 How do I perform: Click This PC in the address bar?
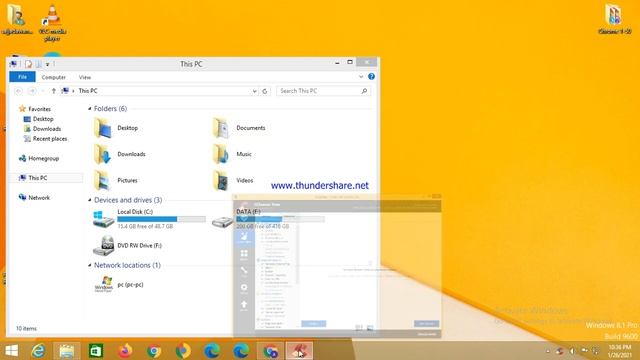click(x=88, y=91)
